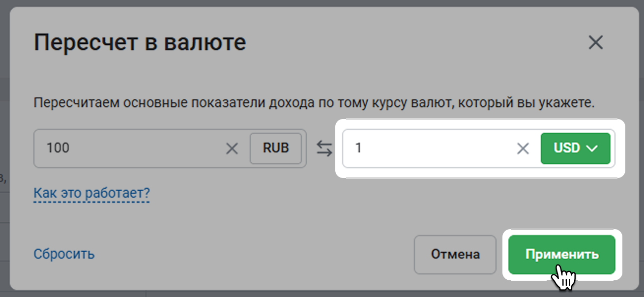Click the Сбросить link
This screenshot has height=297, width=644.
64,254
